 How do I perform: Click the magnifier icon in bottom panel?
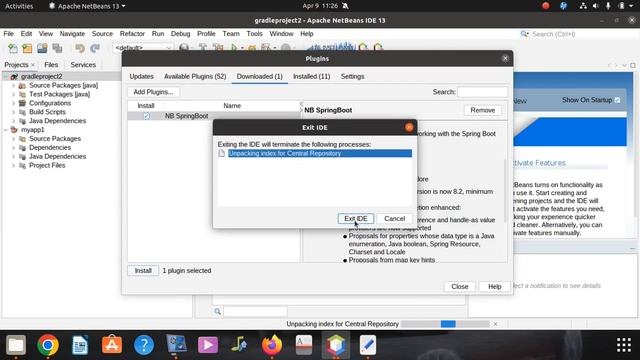(x=218, y=311)
